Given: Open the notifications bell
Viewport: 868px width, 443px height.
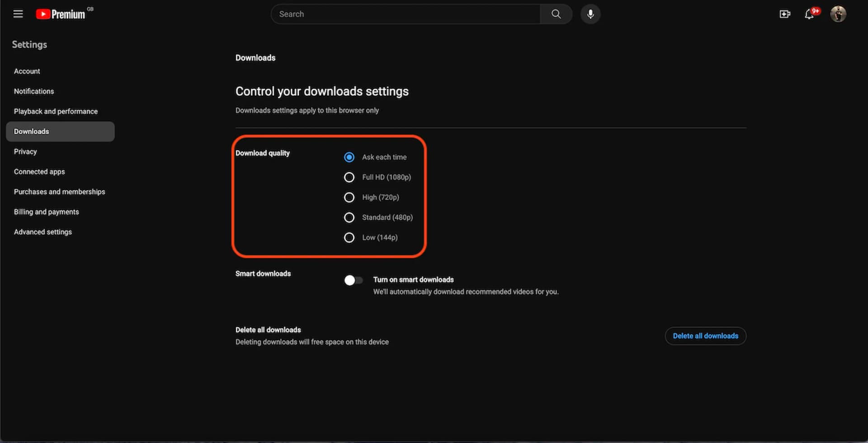Looking at the screenshot, I should [809, 14].
